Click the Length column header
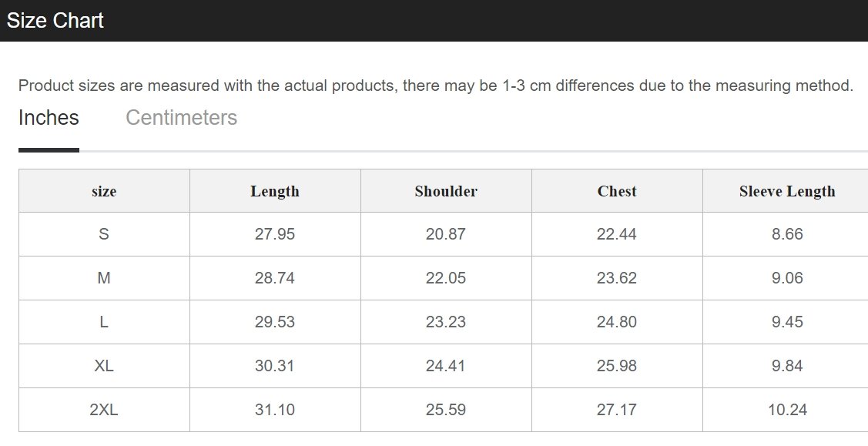 (x=274, y=192)
